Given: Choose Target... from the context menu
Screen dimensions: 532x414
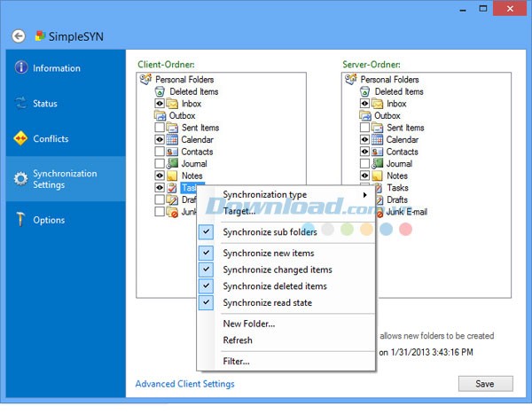Looking at the screenshot, I should (239, 211).
